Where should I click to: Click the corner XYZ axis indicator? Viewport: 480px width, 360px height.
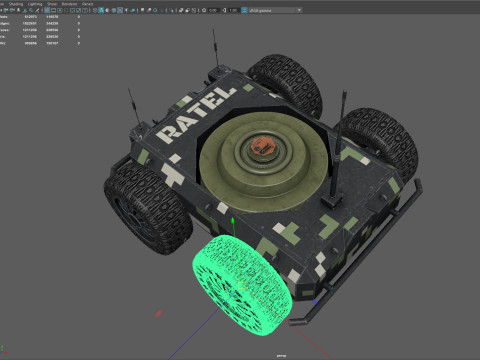point(3,351)
